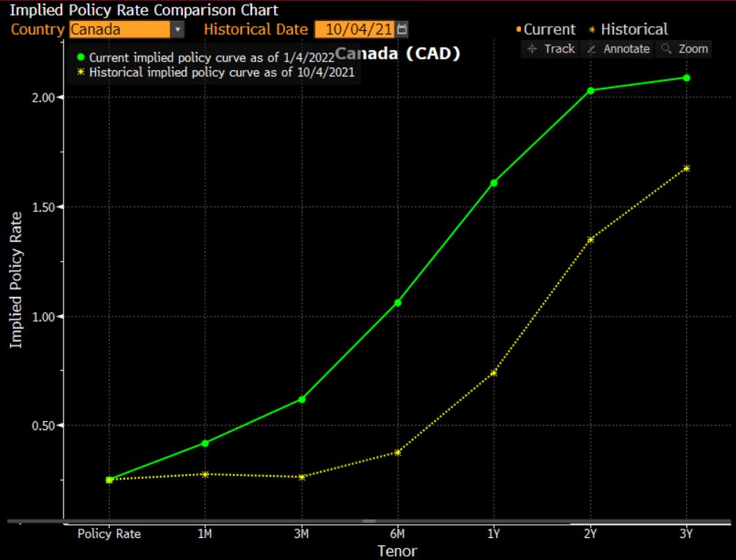736x560 pixels.
Task: Expand the Country dropdown arrow
Action: click(x=178, y=30)
